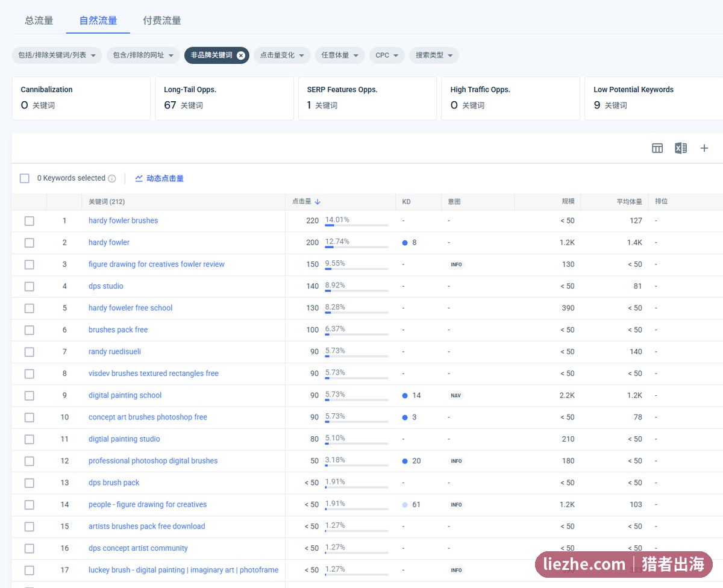Viewport: 723px width, 588px height.
Task: Open the Cannibalization opportunity card
Action: (81, 98)
